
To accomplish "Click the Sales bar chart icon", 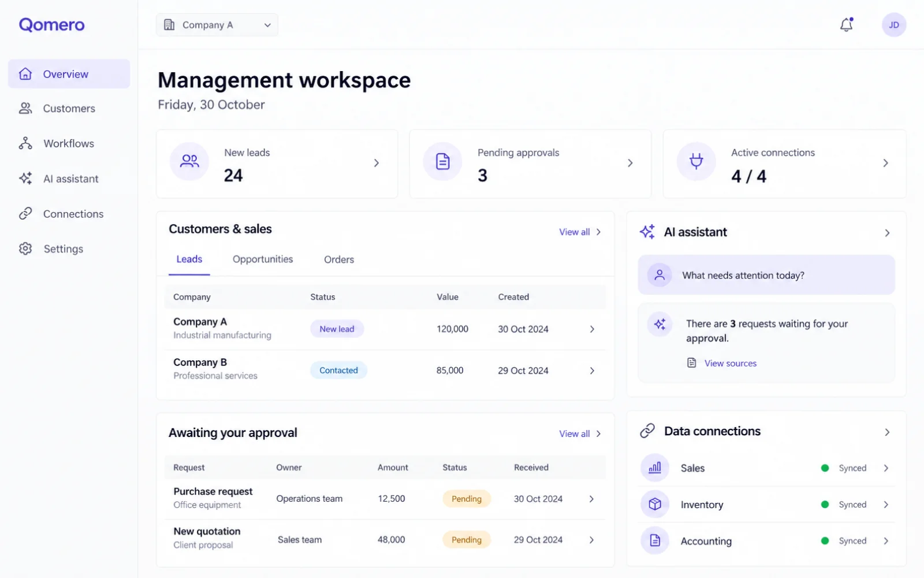I will pos(655,468).
